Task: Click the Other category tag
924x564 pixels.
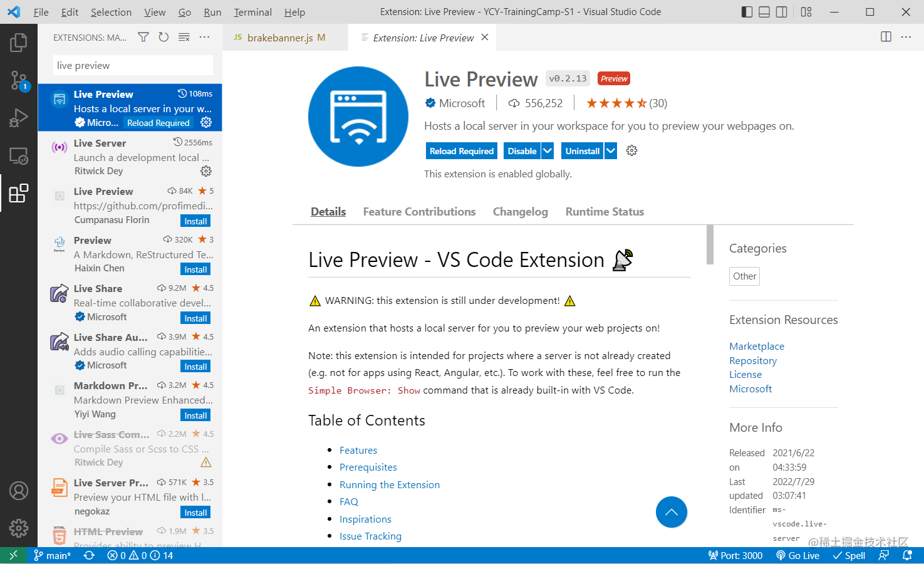Action: point(744,276)
